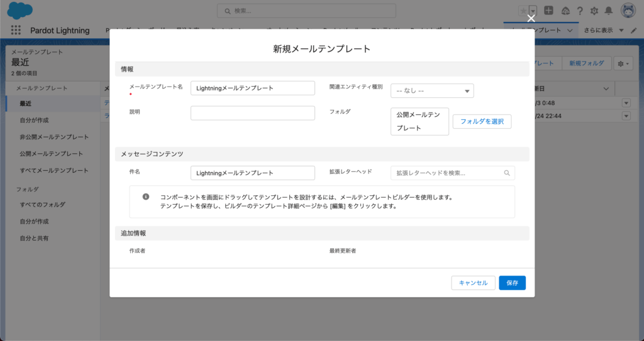Open row action dropdown for 0:48 row
The image size is (644, 341).
(x=626, y=103)
